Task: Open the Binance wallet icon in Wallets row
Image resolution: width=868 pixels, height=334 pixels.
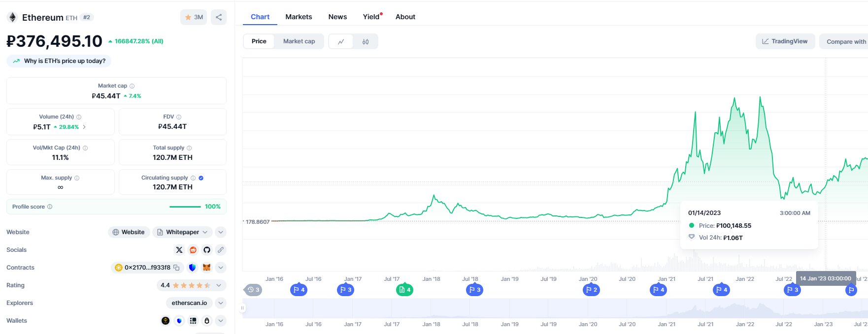Action: (166, 321)
